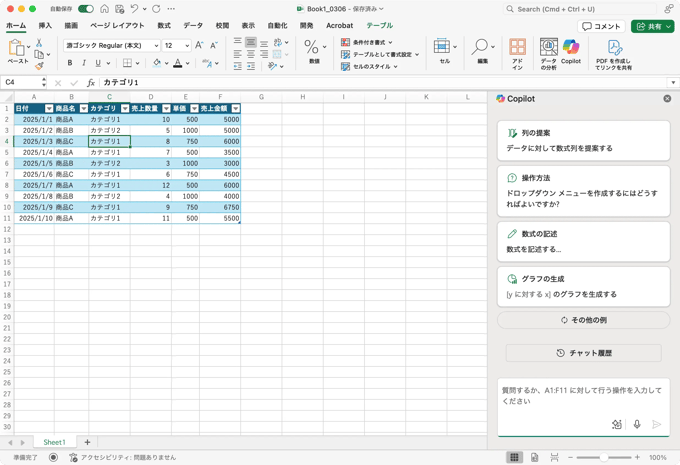
Task: Click the redo icon in title bar
Action: tap(156, 9)
